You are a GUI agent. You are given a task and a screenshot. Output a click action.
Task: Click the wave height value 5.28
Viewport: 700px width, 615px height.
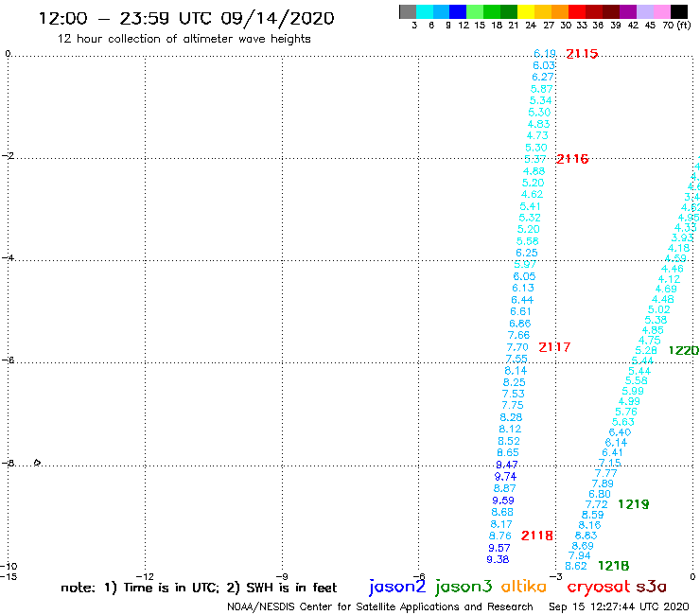pos(646,351)
